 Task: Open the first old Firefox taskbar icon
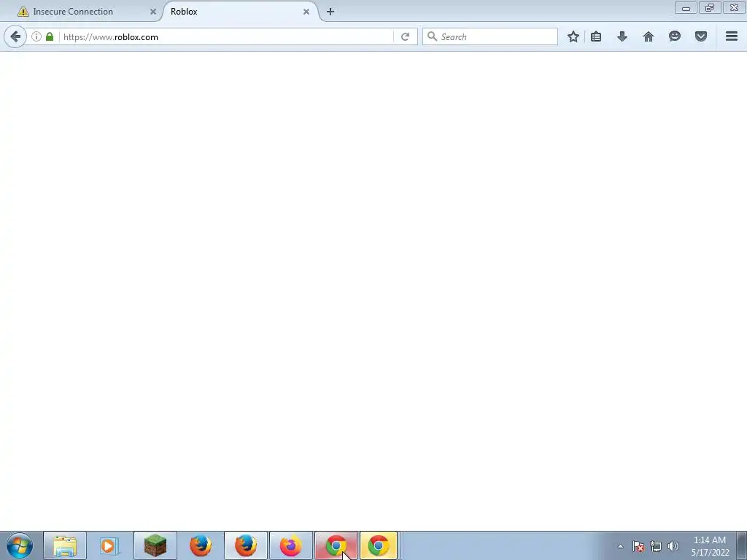click(x=201, y=545)
